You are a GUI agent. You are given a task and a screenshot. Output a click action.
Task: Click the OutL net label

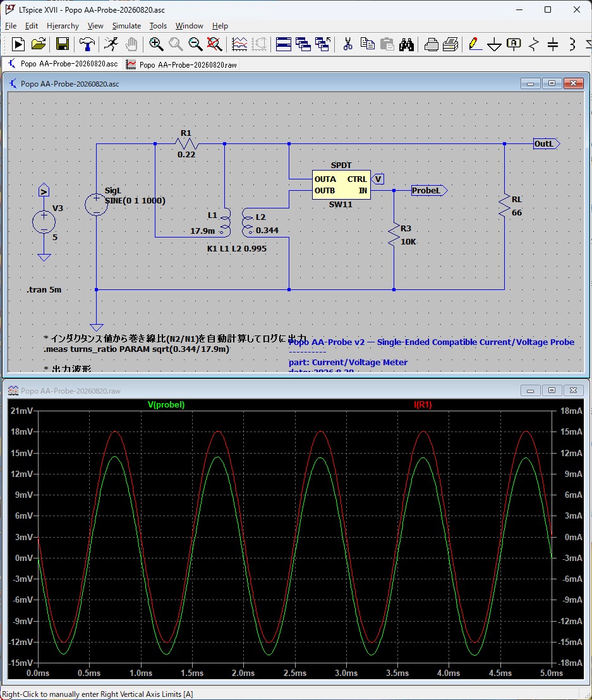[547, 144]
